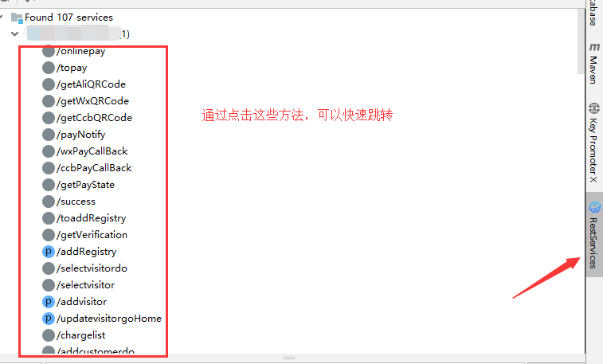The image size is (603, 364).
Task: Select the /ccbPayCallBack service entry
Action: click(x=94, y=168)
